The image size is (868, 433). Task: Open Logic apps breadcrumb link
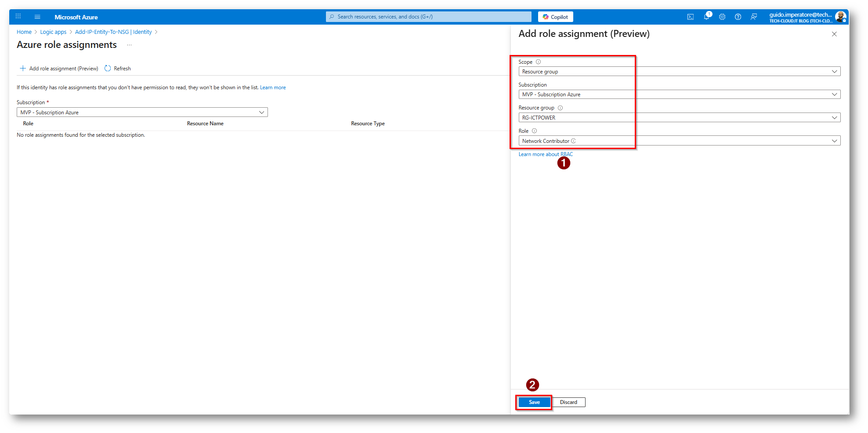pos(53,32)
